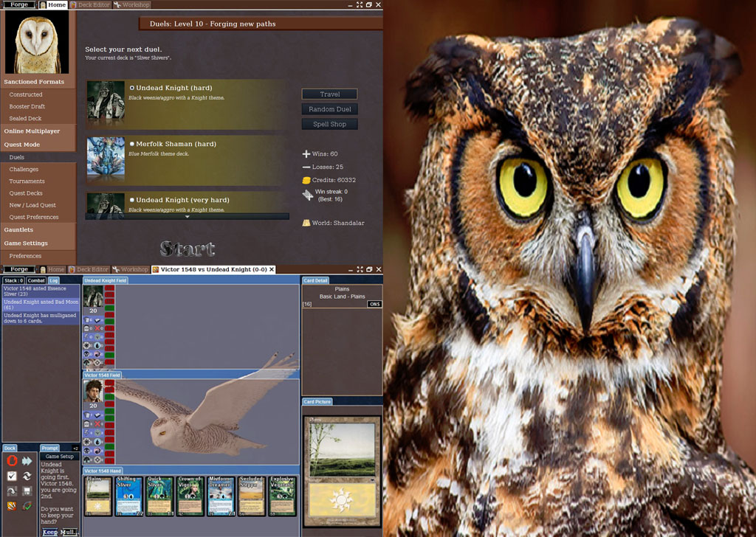Click the End Turn double-arrow icon
Screen dimensions: 756x537
tap(27, 461)
